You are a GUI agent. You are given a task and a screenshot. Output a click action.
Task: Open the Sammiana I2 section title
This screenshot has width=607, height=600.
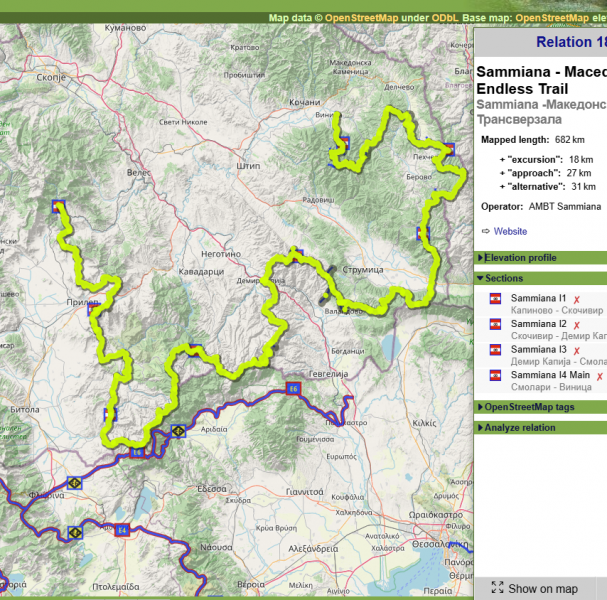coord(538,324)
